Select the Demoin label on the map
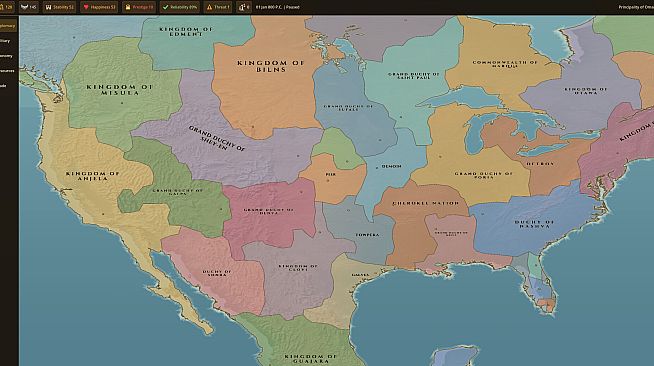Image resolution: width=654 pixels, height=366 pixels. [391, 166]
